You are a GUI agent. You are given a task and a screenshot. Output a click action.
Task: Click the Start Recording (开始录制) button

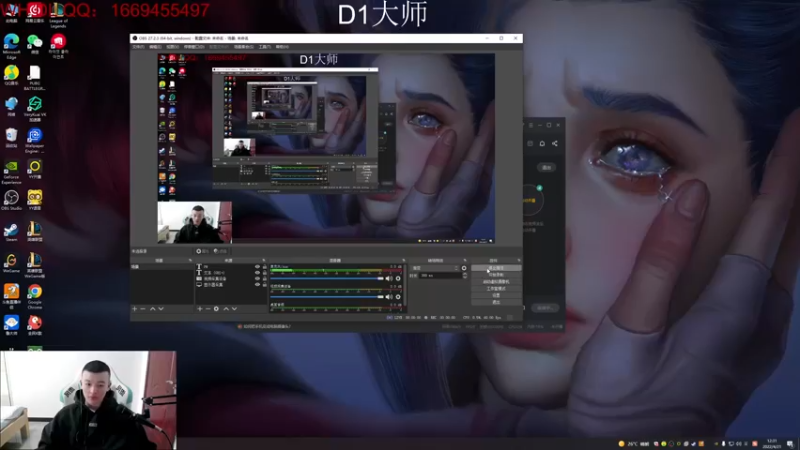(496, 274)
